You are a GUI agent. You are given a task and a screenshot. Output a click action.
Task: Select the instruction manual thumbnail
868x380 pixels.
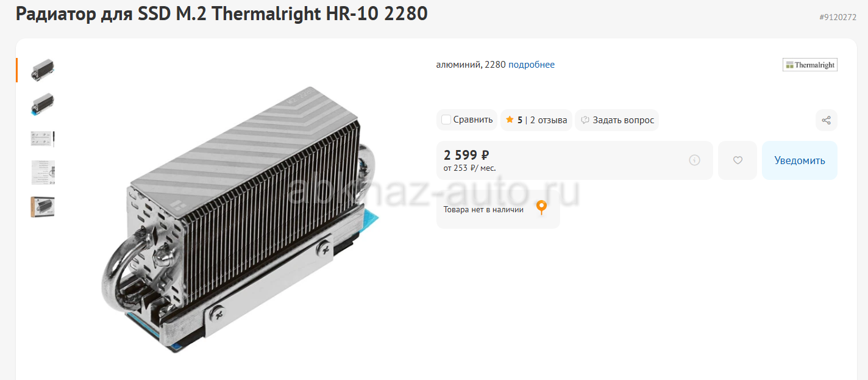pyautogui.click(x=43, y=173)
